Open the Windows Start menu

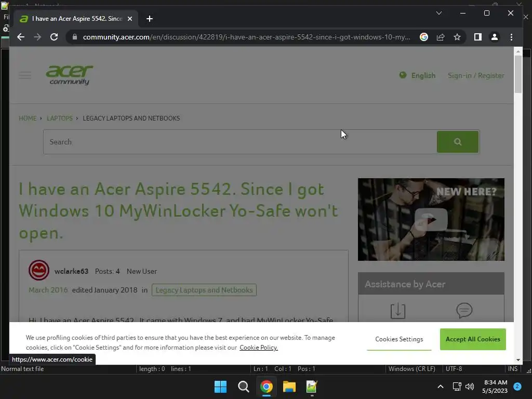(220, 387)
